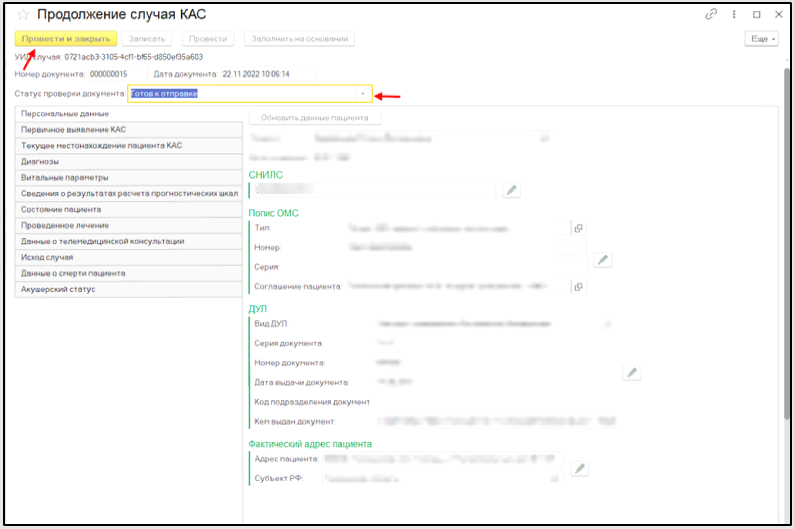
Task: Click the Дата документа input field
Action: [267, 74]
